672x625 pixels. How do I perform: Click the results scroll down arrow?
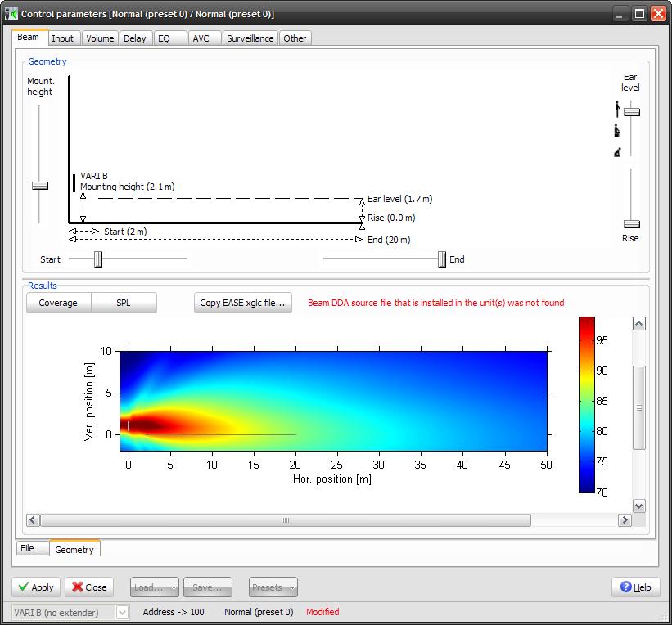[x=638, y=506]
